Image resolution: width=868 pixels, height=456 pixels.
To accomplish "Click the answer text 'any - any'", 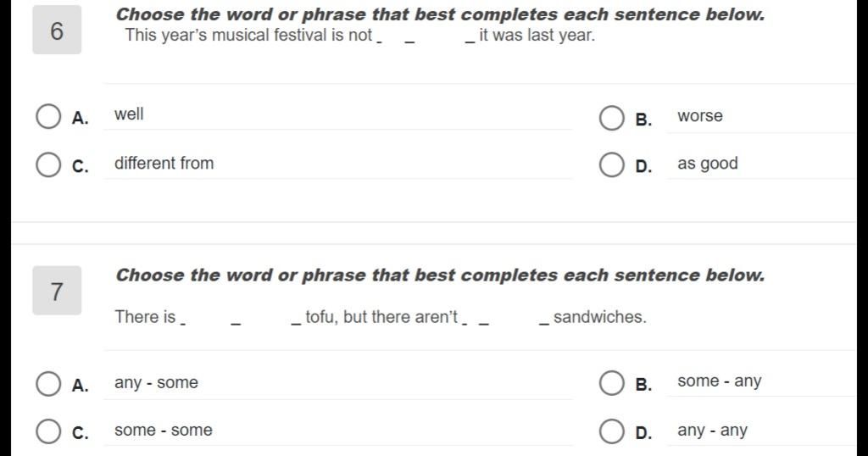I will coord(712,431).
